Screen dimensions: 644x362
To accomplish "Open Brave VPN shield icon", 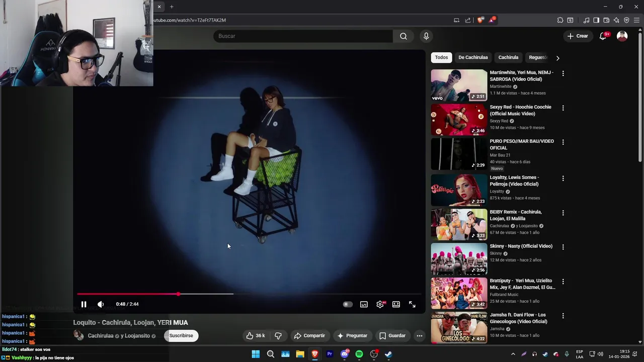I will pyautogui.click(x=626, y=20).
